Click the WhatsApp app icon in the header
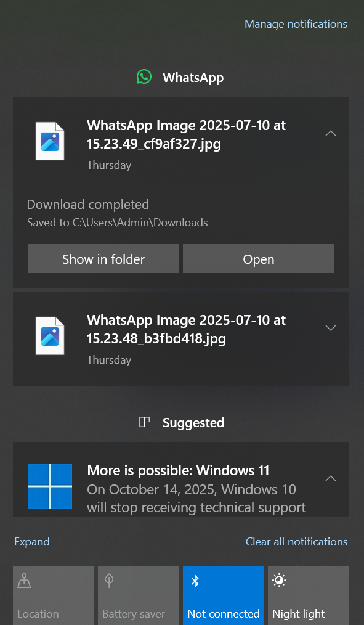Viewport: 364px width, 625px height. point(144,77)
